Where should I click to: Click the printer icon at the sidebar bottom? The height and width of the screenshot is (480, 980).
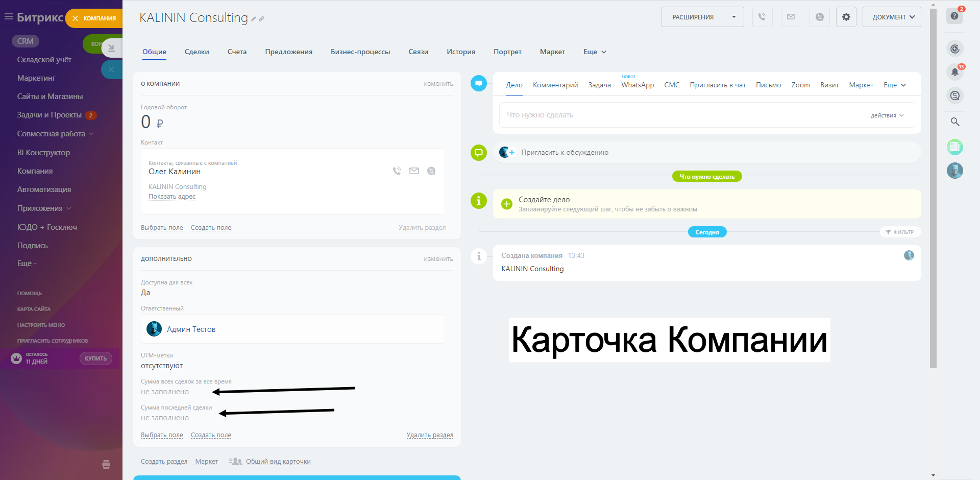pyautogui.click(x=106, y=464)
